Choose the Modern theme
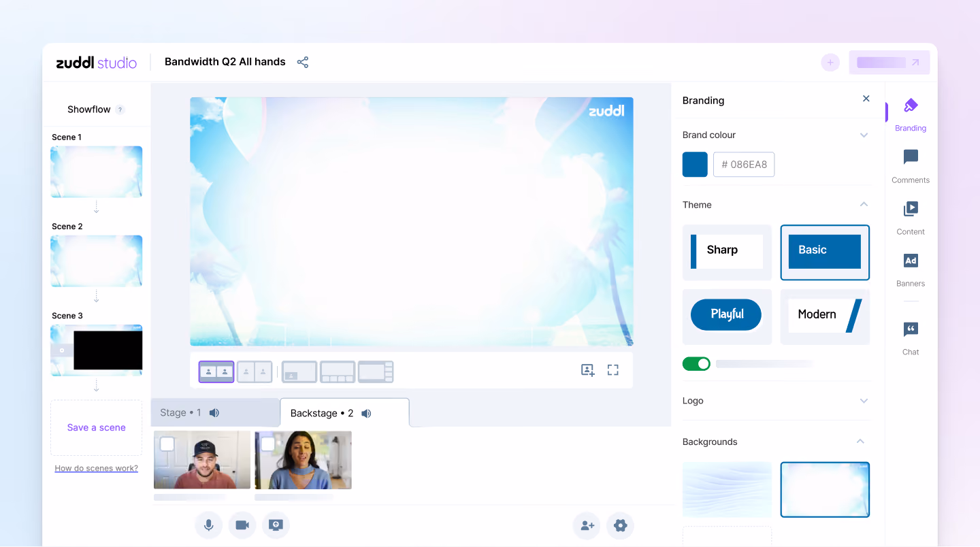Screen dimensions: 980x547 coord(825,317)
